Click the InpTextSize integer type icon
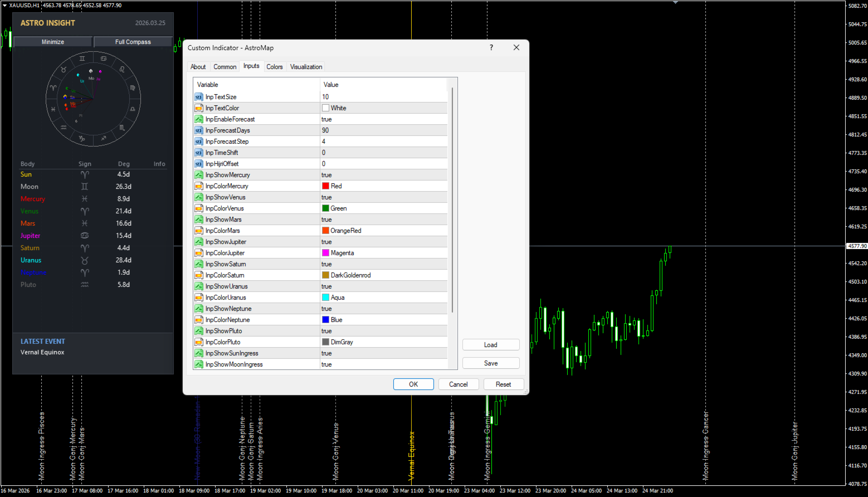868x497 pixels. [x=198, y=97]
